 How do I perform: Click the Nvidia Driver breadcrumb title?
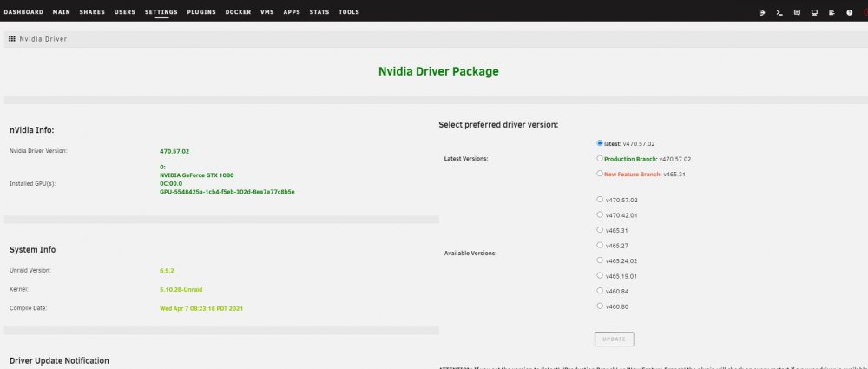tap(43, 39)
